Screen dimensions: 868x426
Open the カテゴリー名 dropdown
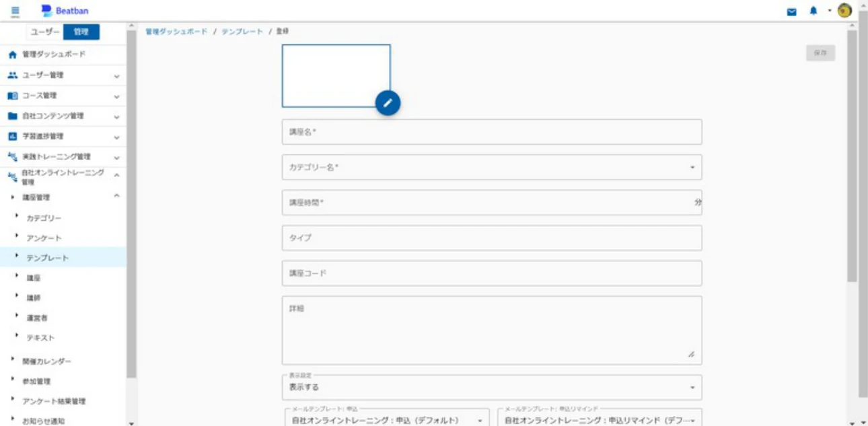coord(492,167)
